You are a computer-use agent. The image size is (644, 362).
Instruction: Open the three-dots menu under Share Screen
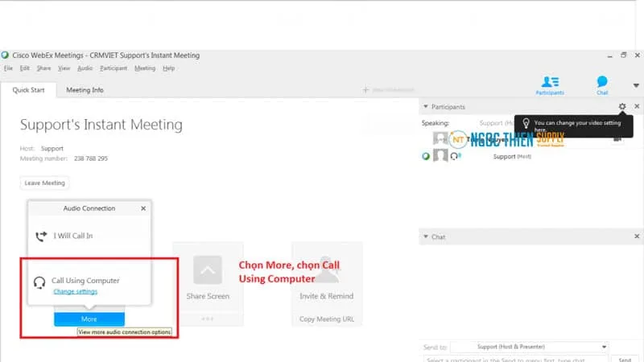click(208, 319)
